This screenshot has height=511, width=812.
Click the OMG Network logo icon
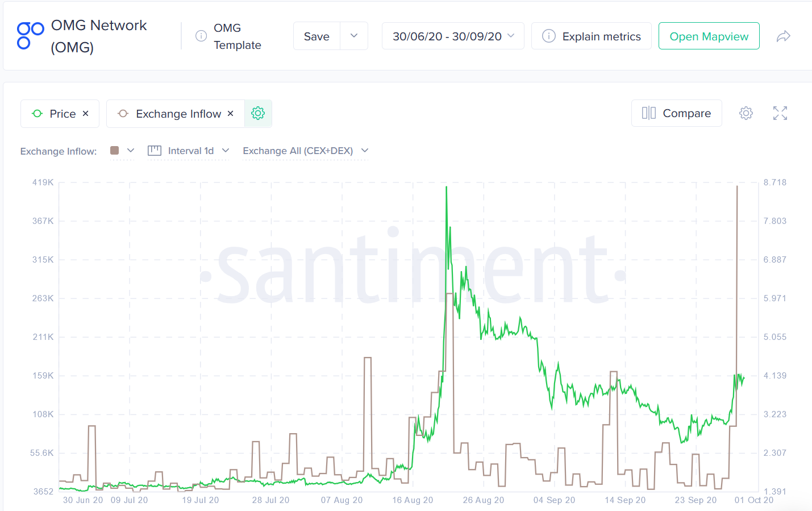pos(30,36)
